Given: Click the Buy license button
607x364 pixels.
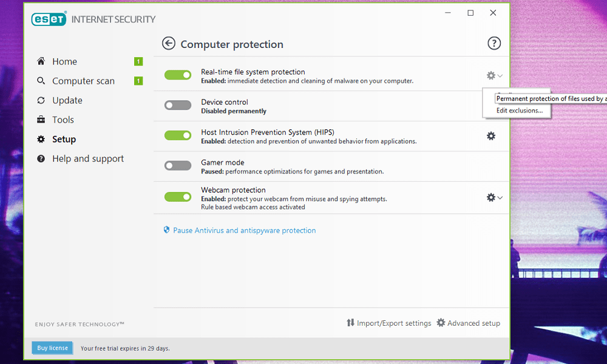Looking at the screenshot, I should (52, 348).
